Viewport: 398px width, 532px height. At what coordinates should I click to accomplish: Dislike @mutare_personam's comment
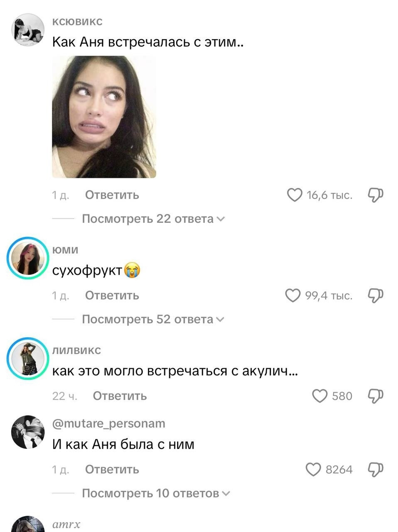pyautogui.click(x=376, y=470)
